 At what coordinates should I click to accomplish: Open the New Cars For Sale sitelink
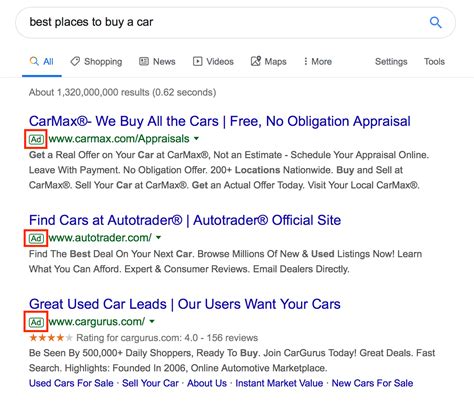(372, 383)
